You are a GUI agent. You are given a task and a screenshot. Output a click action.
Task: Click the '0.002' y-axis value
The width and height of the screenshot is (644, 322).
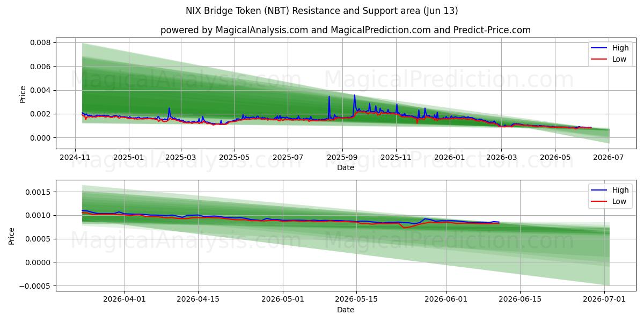(x=41, y=114)
